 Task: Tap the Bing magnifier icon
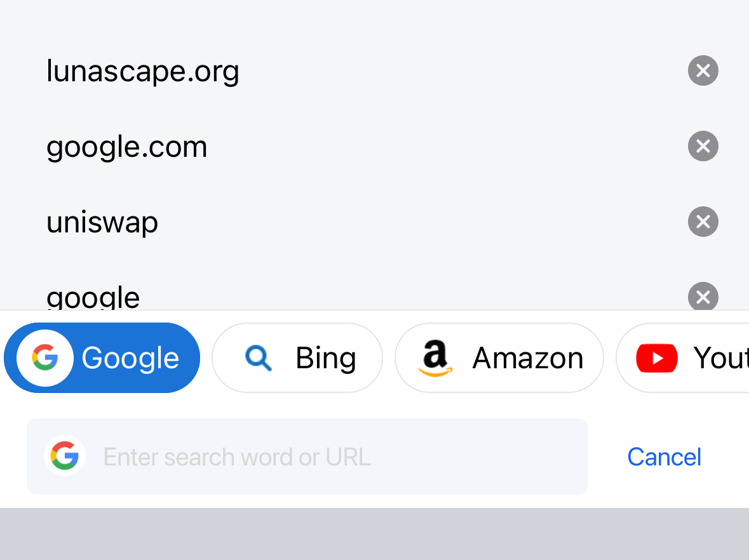click(257, 357)
